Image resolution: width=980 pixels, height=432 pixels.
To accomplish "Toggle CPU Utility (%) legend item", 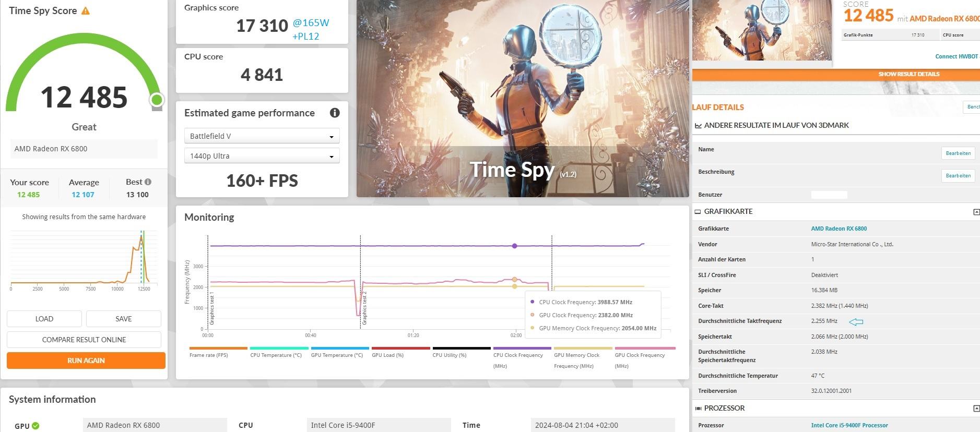I will click(462, 353).
